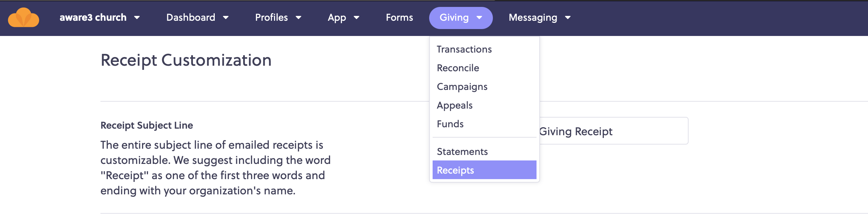868x222 pixels.
Task: Click the Giving tab label
Action: (454, 18)
